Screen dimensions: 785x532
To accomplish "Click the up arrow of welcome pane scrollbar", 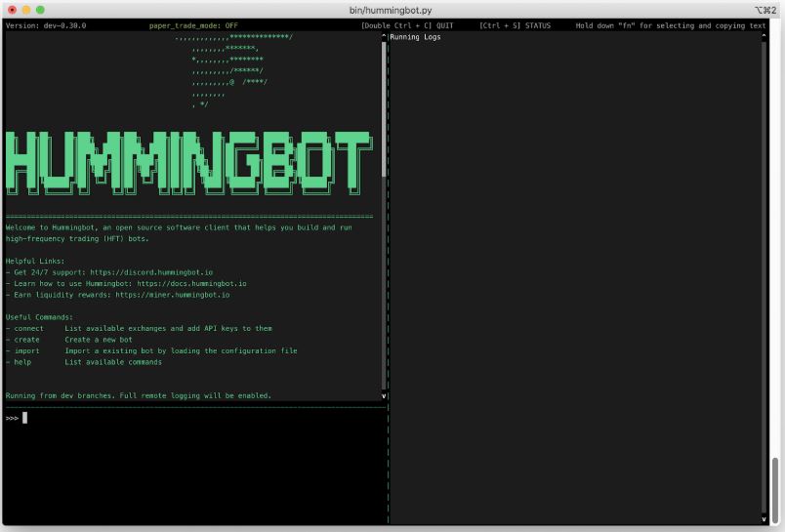I will [384, 36].
